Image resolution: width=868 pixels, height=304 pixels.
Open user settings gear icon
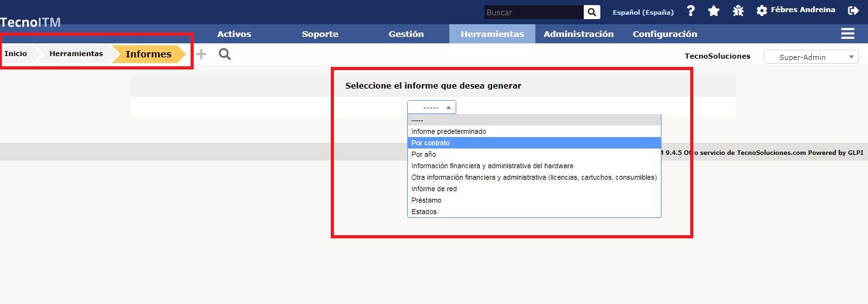(x=761, y=11)
